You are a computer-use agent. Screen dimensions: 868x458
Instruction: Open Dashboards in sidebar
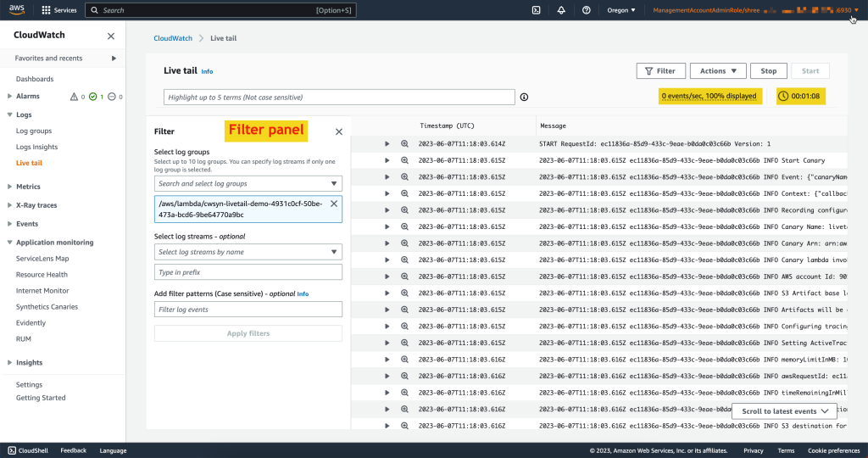pos(35,79)
